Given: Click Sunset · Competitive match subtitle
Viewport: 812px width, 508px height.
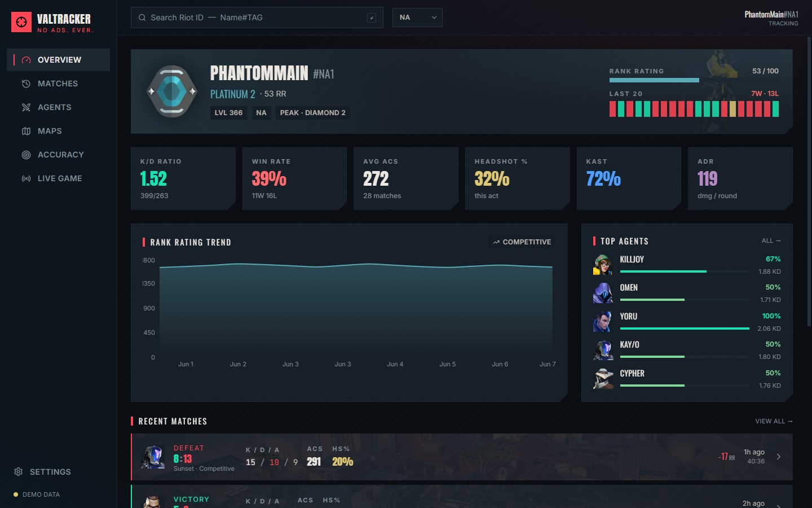Looking at the screenshot, I should (204, 469).
